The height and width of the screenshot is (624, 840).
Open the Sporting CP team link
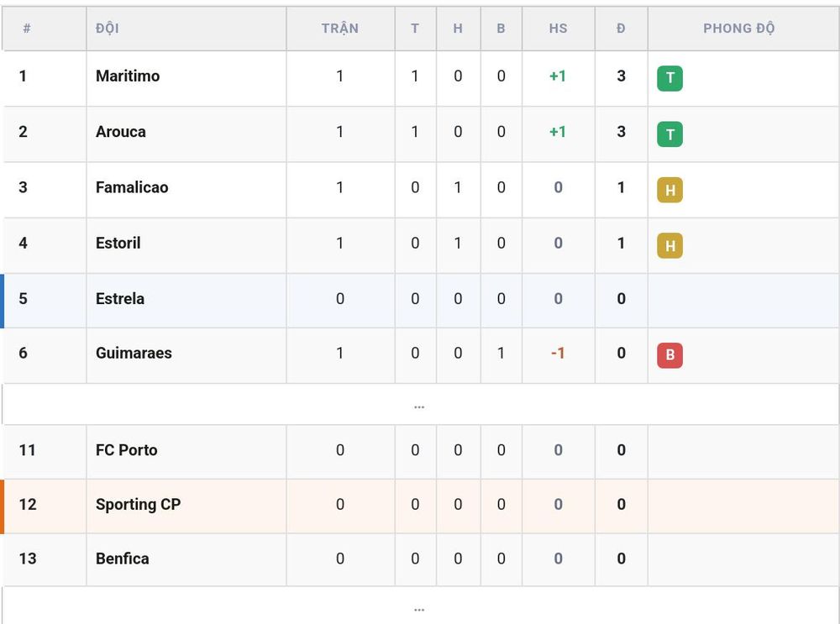(139, 505)
